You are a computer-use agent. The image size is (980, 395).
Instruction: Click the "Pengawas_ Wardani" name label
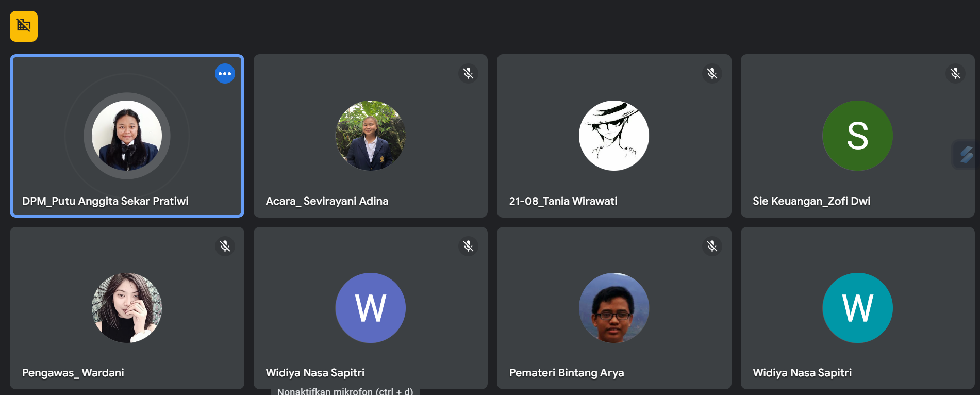point(73,373)
